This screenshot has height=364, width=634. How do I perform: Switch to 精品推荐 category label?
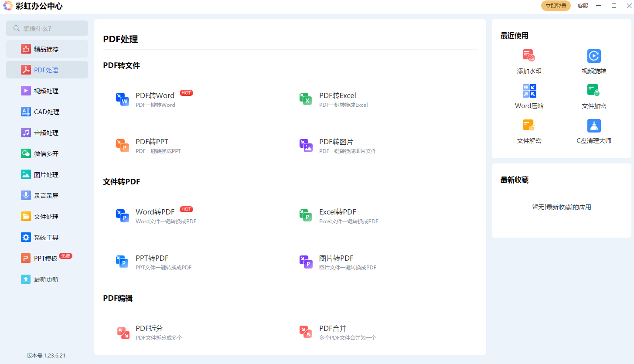(46, 49)
